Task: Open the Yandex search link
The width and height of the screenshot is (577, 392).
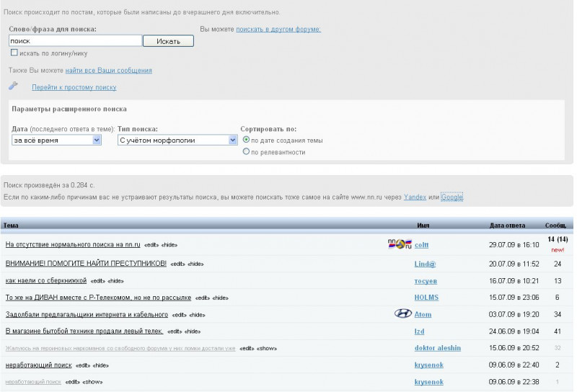Action: (x=415, y=197)
